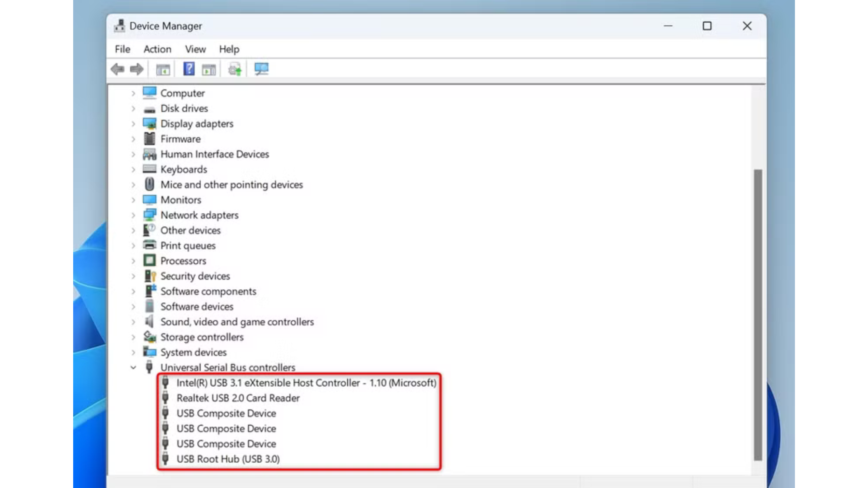The width and height of the screenshot is (868, 488).
Task: Expand the Computer node chevron
Action: coord(133,93)
